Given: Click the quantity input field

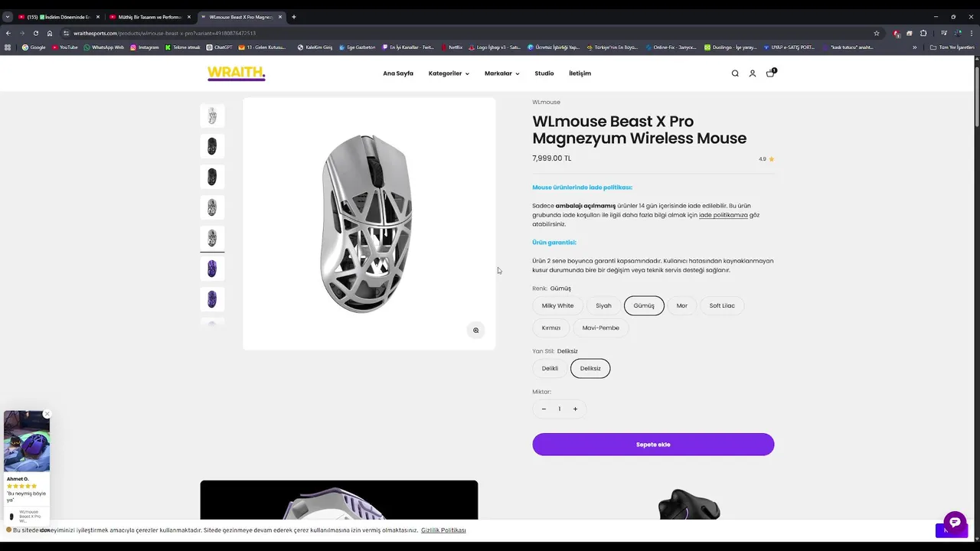Looking at the screenshot, I should pos(559,409).
